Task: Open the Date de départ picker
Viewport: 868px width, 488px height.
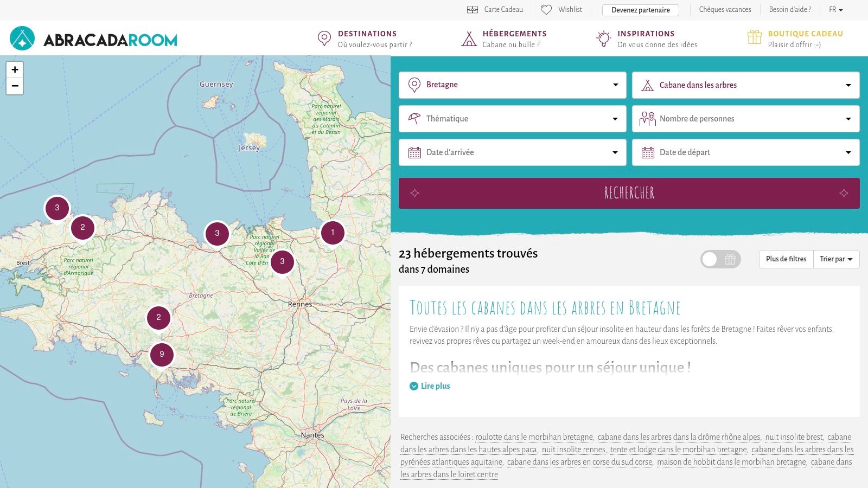Action: pyautogui.click(x=745, y=152)
